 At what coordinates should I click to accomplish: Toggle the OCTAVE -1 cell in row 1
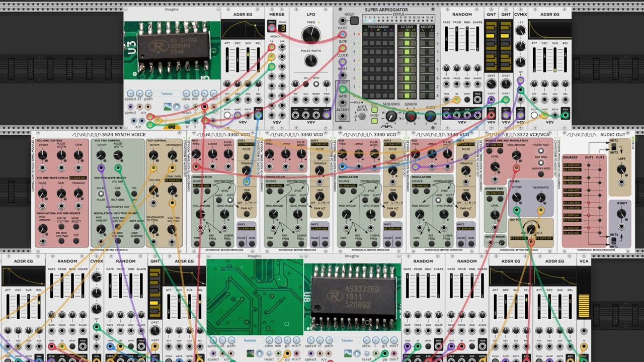click(x=401, y=34)
